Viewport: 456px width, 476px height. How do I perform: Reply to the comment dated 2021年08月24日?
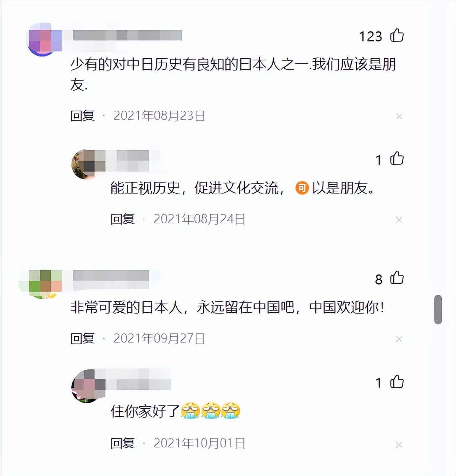[x=122, y=219]
